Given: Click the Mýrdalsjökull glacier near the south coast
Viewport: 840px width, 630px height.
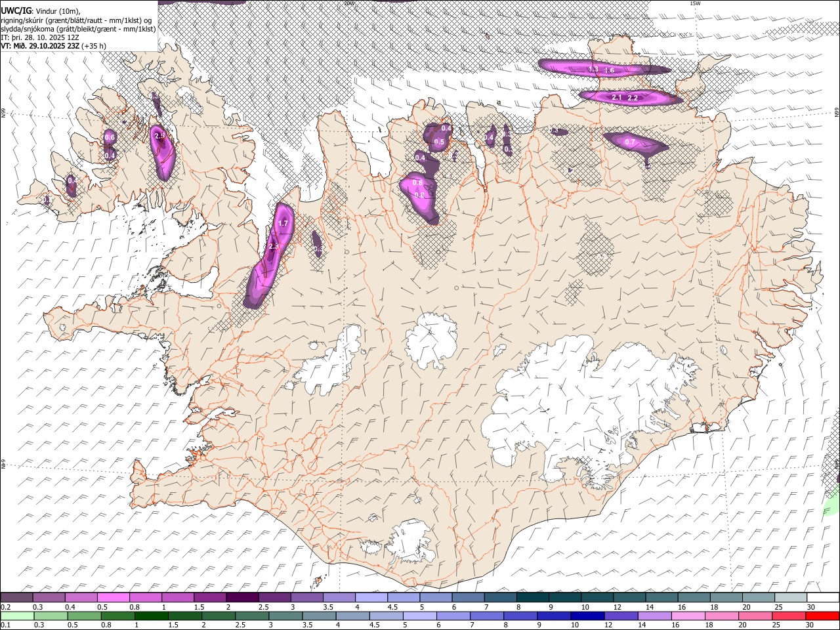Looking at the screenshot, I should click(411, 541).
